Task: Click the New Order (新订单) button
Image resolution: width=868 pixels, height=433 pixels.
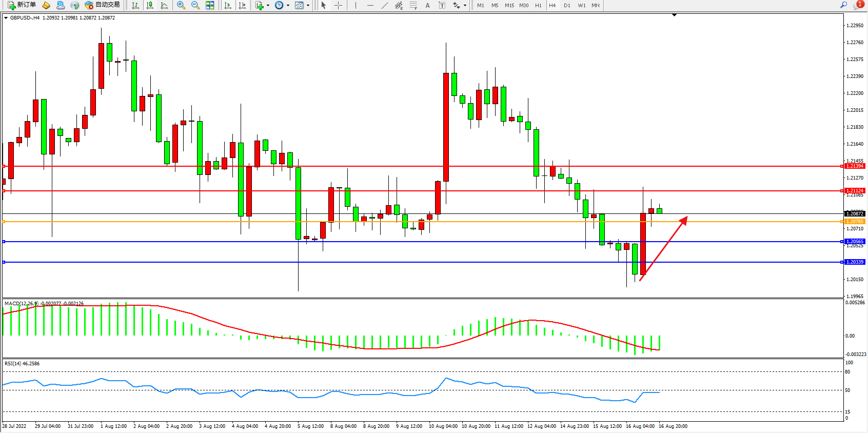Action: (x=22, y=5)
